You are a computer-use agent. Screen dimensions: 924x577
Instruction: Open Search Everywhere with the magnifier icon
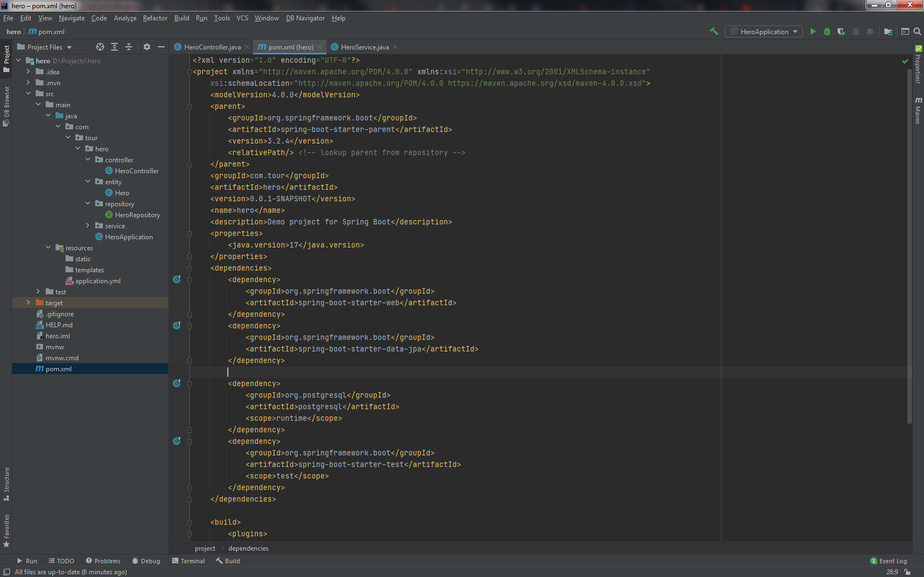point(917,31)
